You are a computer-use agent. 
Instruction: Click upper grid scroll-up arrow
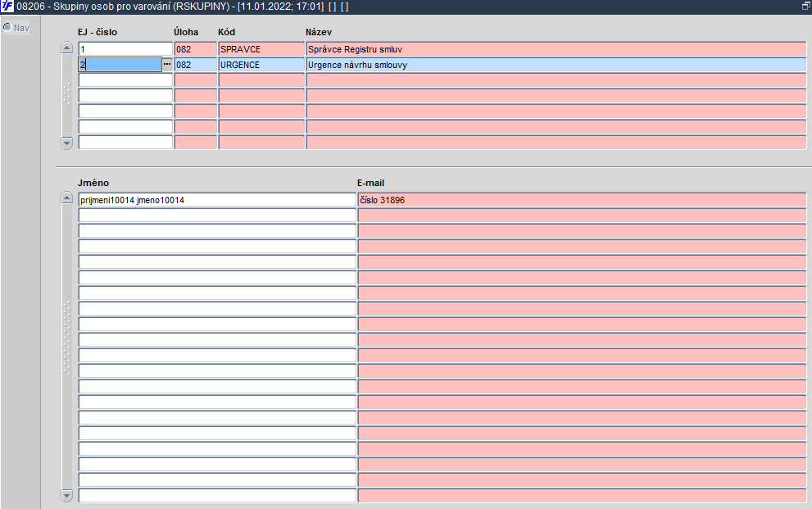click(67, 48)
